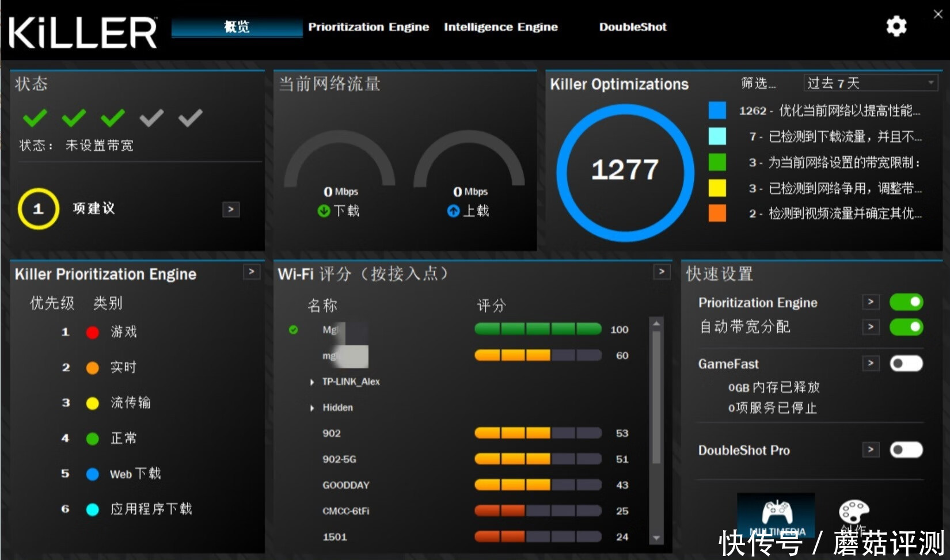Select the palette creation profile icon
The height and width of the screenshot is (560, 950).
coord(853,512)
